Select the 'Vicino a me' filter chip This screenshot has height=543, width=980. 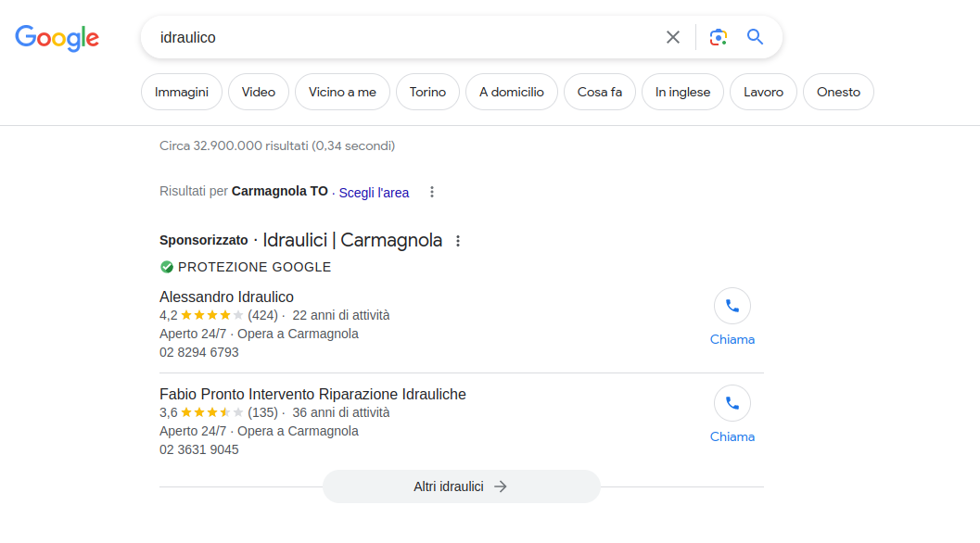click(342, 92)
